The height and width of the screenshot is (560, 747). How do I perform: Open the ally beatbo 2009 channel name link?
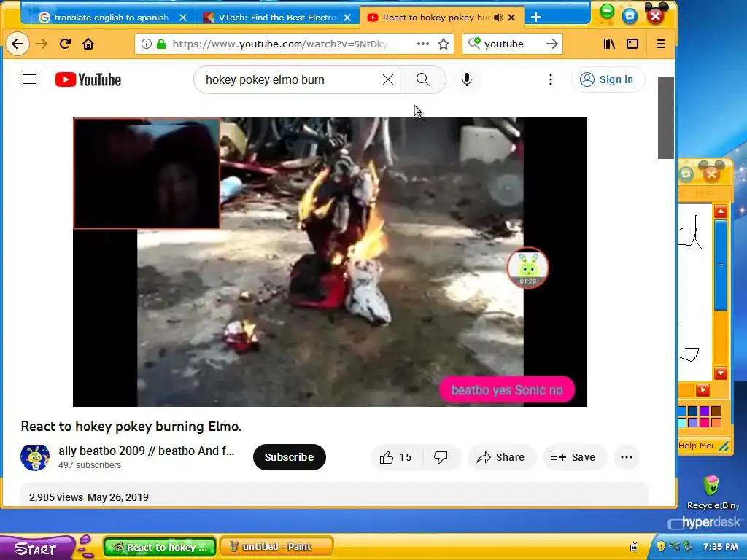tap(146, 451)
